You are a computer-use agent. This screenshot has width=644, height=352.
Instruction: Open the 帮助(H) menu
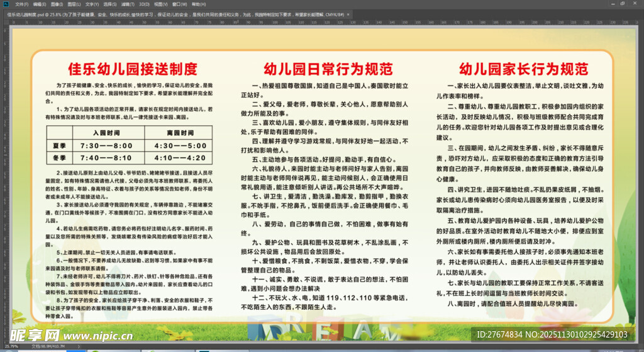point(198,4)
